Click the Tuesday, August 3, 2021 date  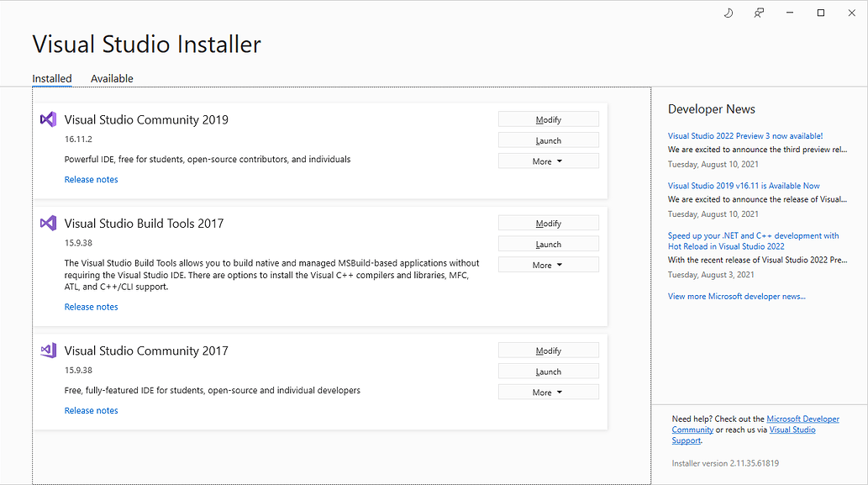point(711,275)
